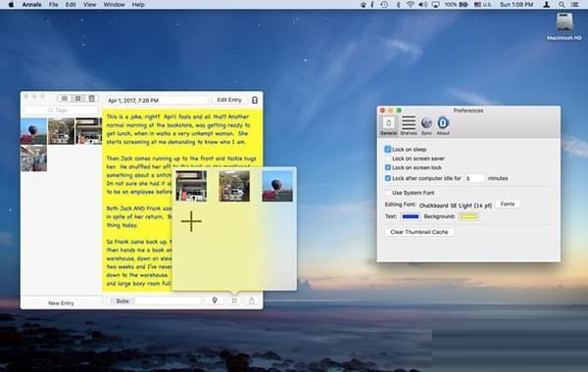This screenshot has height=372, width=588.
Task: Open About preferences pane
Action: pyautogui.click(x=443, y=126)
